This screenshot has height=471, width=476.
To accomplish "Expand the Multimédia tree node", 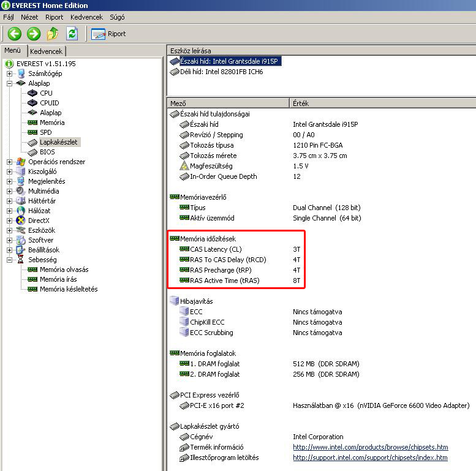I will (9, 191).
